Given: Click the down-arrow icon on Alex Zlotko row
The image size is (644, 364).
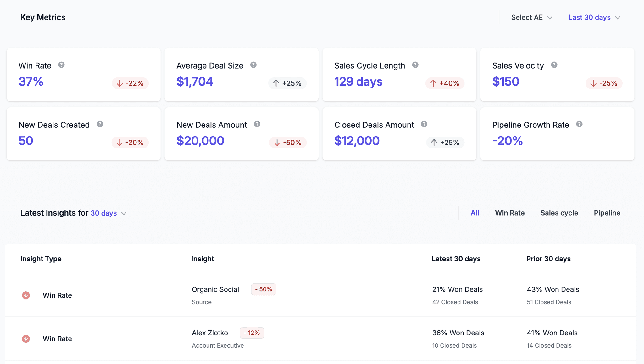Looking at the screenshot, I should (x=26, y=339).
